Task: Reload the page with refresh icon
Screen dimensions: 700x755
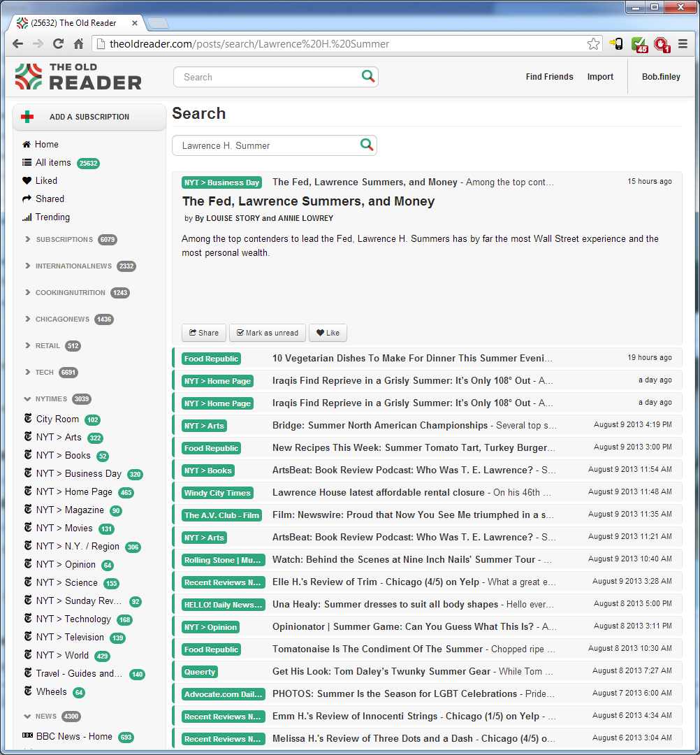Action: point(58,44)
